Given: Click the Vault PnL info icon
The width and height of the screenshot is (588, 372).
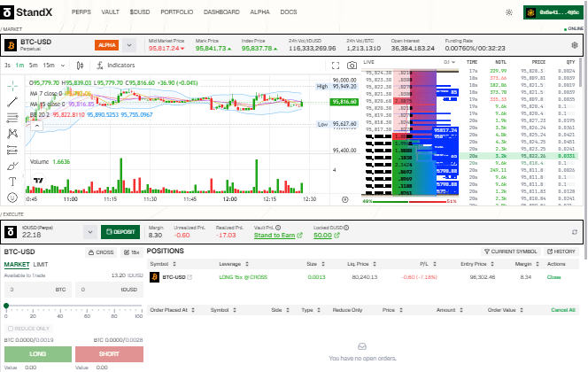Looking at the screenshot, I should tap(278, 228).
